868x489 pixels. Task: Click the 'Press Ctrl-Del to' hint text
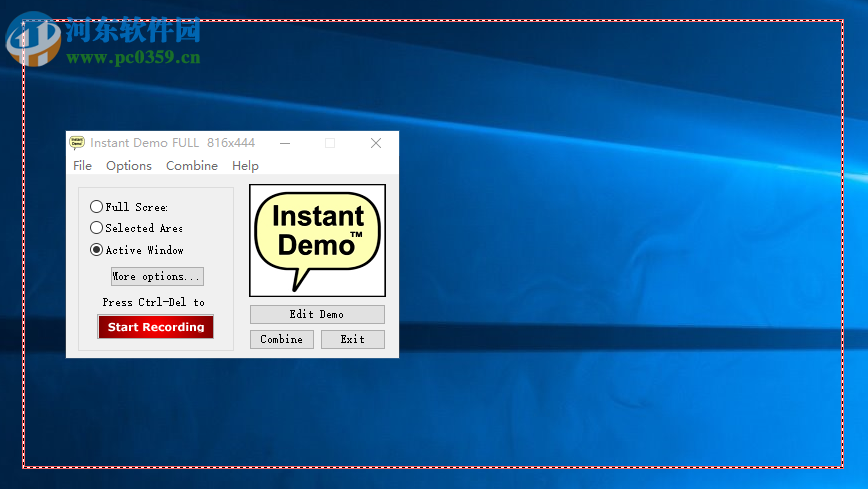click(153, 302)
